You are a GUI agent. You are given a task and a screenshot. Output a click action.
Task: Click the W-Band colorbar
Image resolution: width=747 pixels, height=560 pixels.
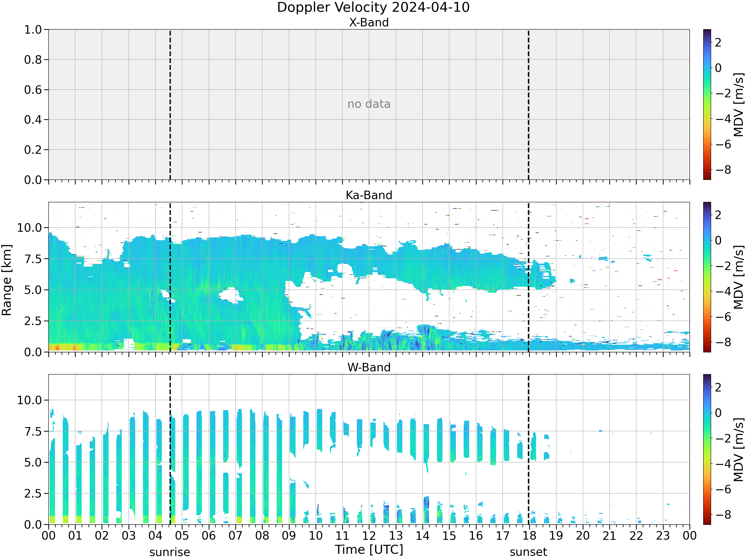707,449
